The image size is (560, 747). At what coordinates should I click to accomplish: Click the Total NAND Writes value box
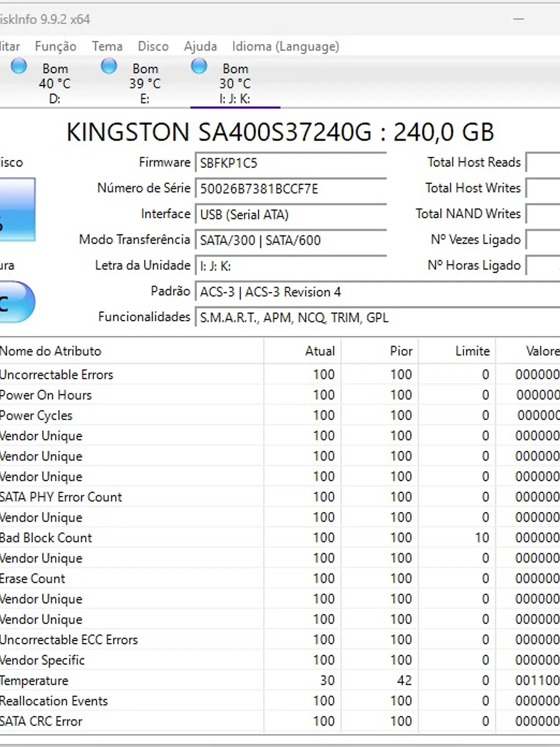pos(543,214)
